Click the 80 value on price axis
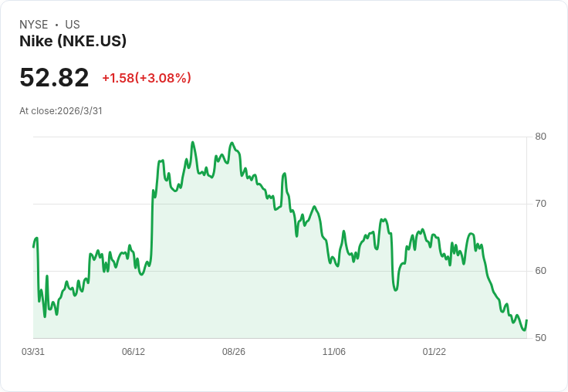Screen dimensions: 568x392 (541, 137)
